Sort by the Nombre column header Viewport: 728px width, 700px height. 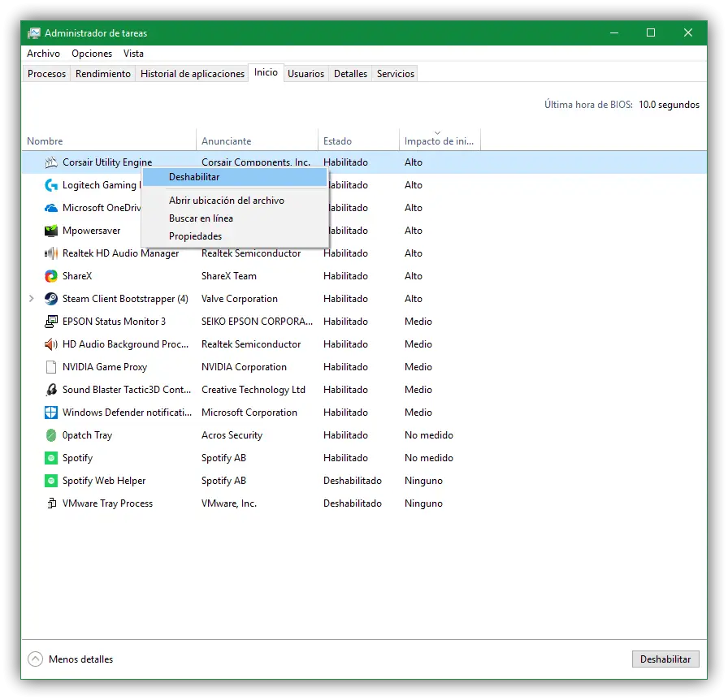pyautogui.click(x=109, y=140)
